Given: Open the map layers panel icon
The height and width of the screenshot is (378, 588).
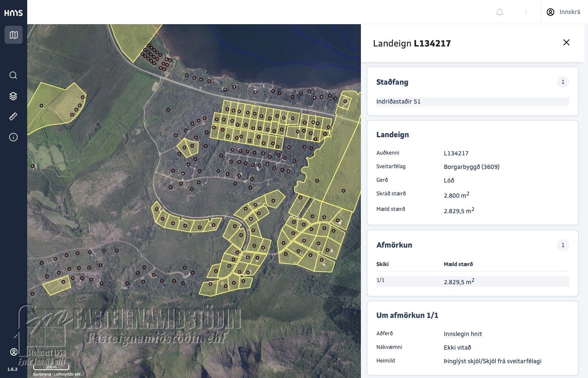Looking at the screenshot, I should click(x=13, y=96).
